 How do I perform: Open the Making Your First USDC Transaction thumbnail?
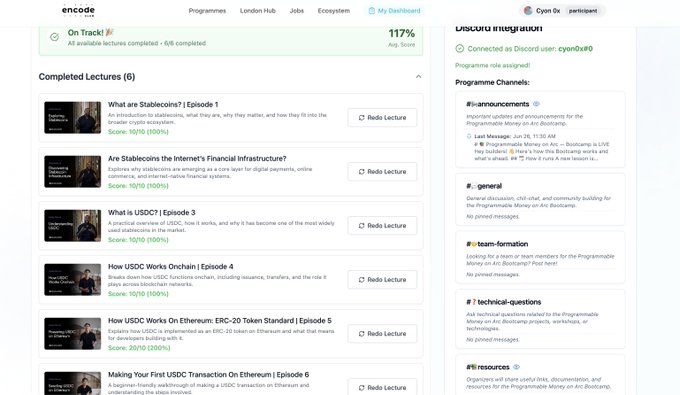pos(72,383)
